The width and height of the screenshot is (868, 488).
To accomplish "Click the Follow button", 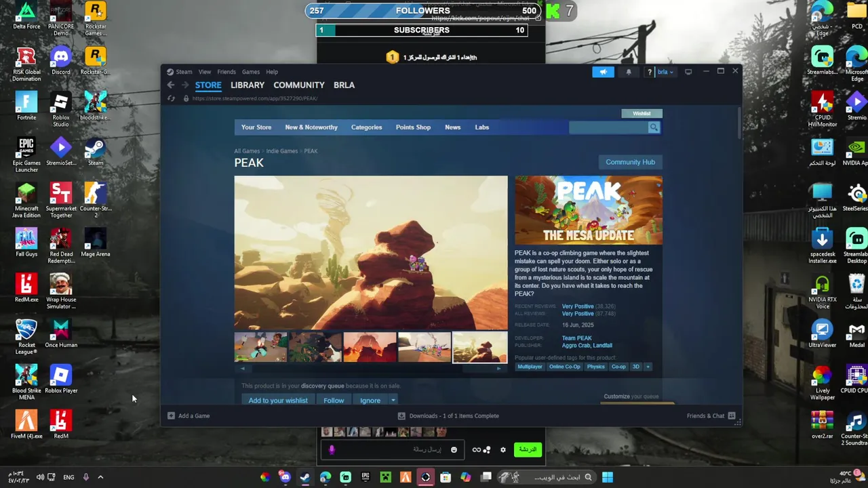I will point(334,401).
